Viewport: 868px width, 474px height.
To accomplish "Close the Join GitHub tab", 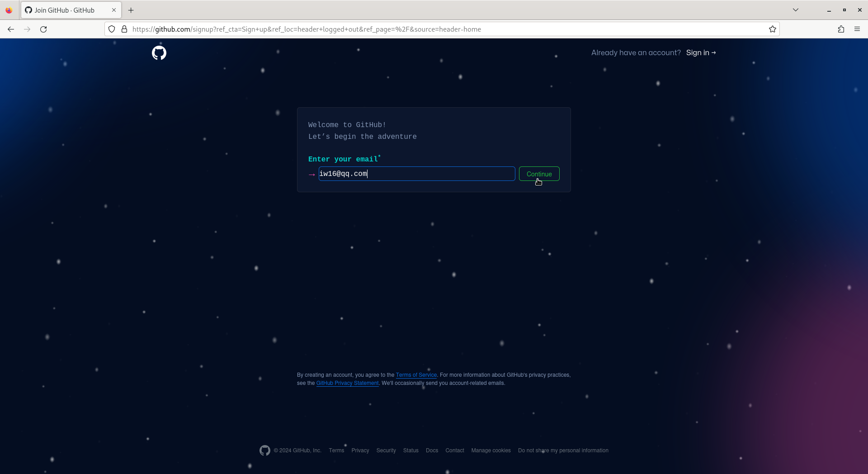I will [114, 10].
